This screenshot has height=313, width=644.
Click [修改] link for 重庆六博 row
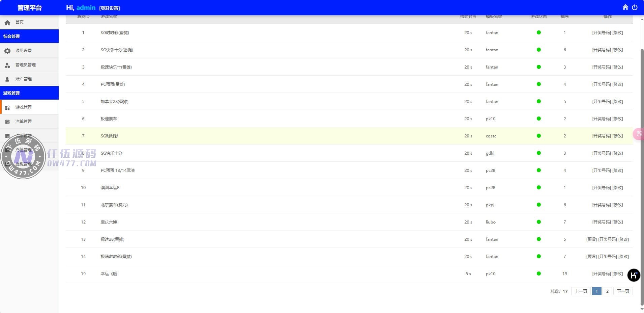(x=618, y=222)
